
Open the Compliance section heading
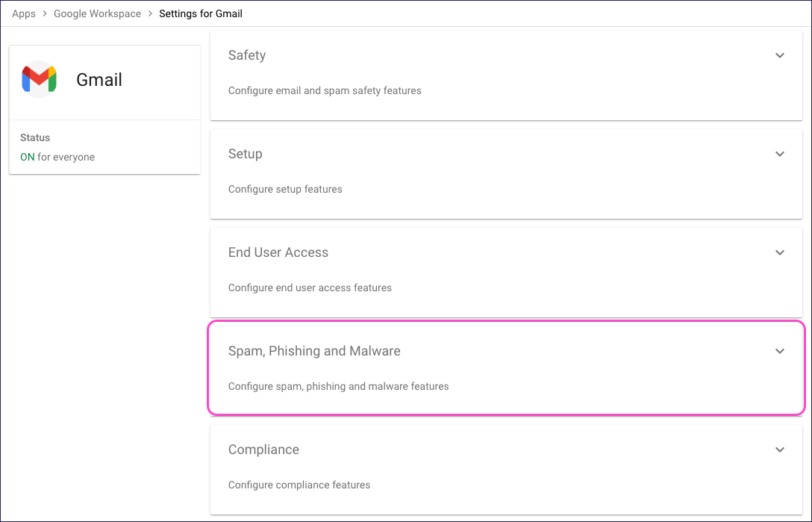click(x=263, y=450)
